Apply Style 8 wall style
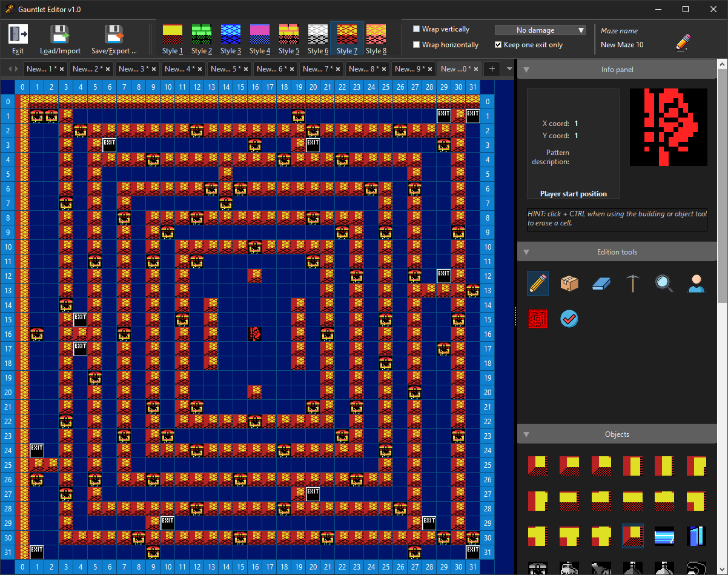The height and width of the screenshot is (575, 728). [376, 39]
